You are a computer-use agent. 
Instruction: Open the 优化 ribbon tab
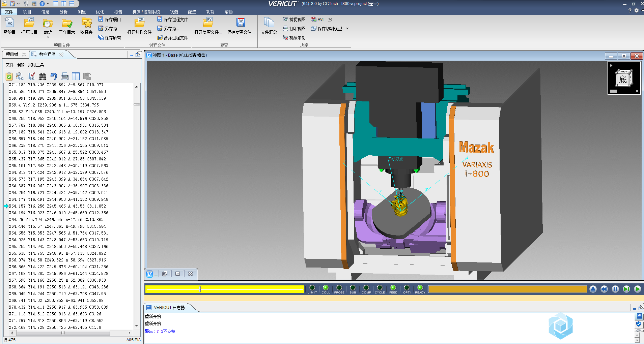click(100, 12)
